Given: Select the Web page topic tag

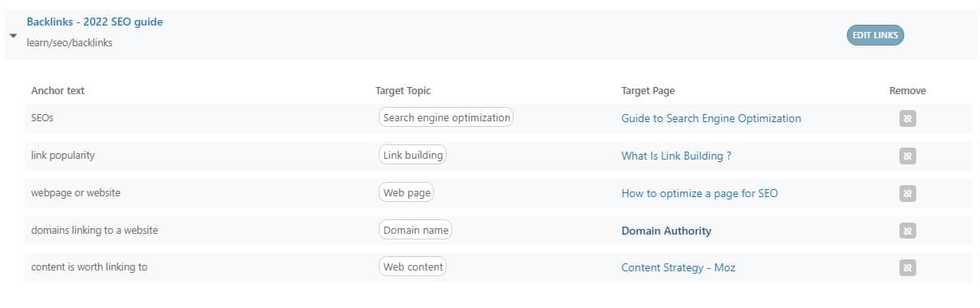Looking at the screenshot, I should coord(406,193).
